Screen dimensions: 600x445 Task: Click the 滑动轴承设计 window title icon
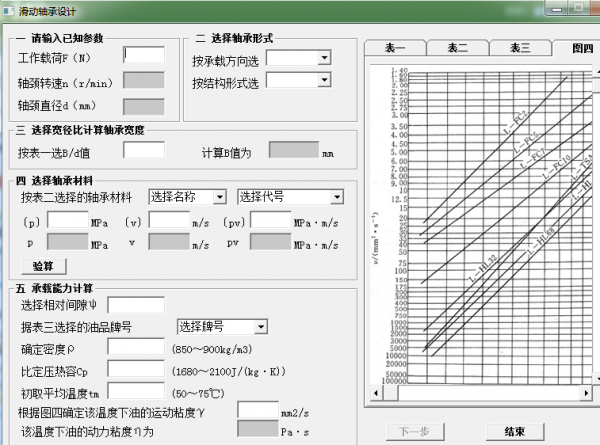click(8, 11)
